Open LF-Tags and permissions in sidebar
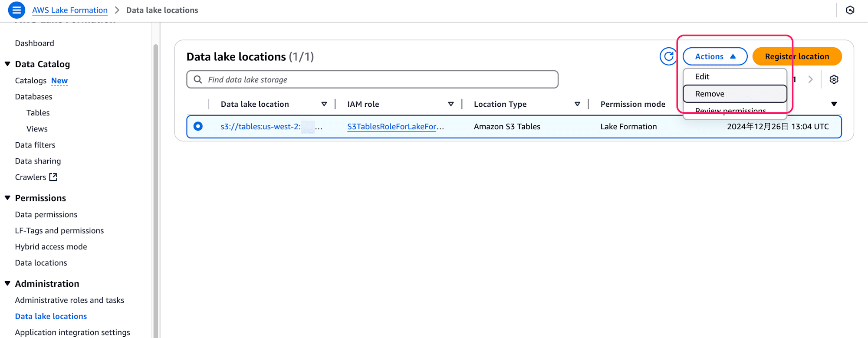The width and height of the screenshot is (868, 338). 59,230
